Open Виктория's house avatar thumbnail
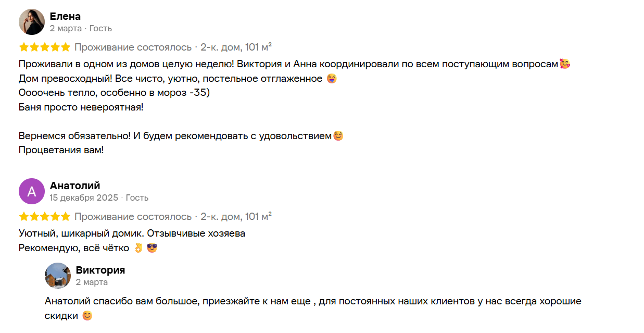Image resolution: width=644 pixels, height=333 pixels. tap(58, 276)
